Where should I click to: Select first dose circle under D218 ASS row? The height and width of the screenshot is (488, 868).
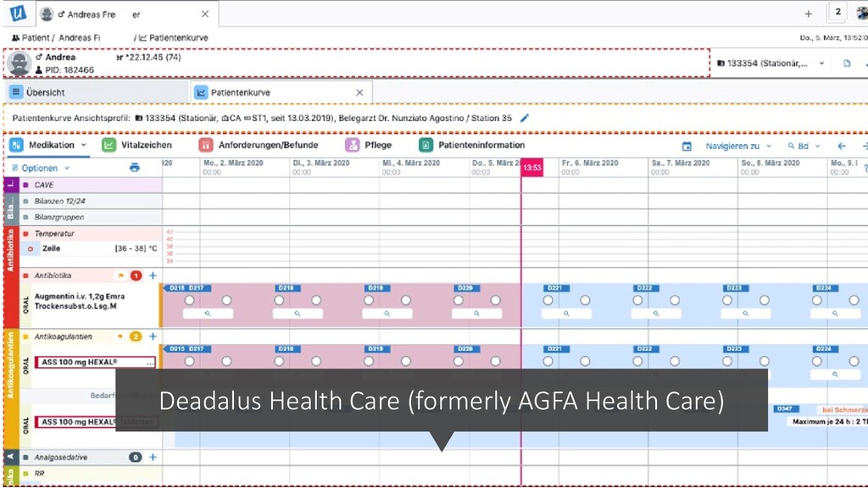click(x=279, y=361)
